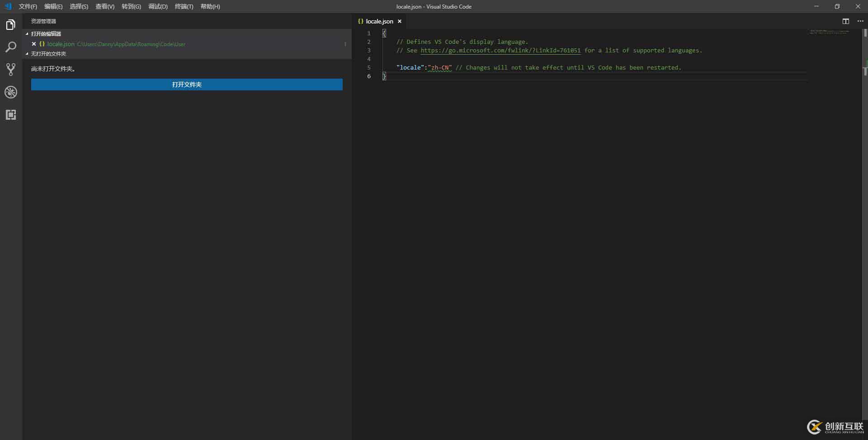Open the Explorer view icon
The width and height of the screenshot is (868, 440).
tap(10, 24)
